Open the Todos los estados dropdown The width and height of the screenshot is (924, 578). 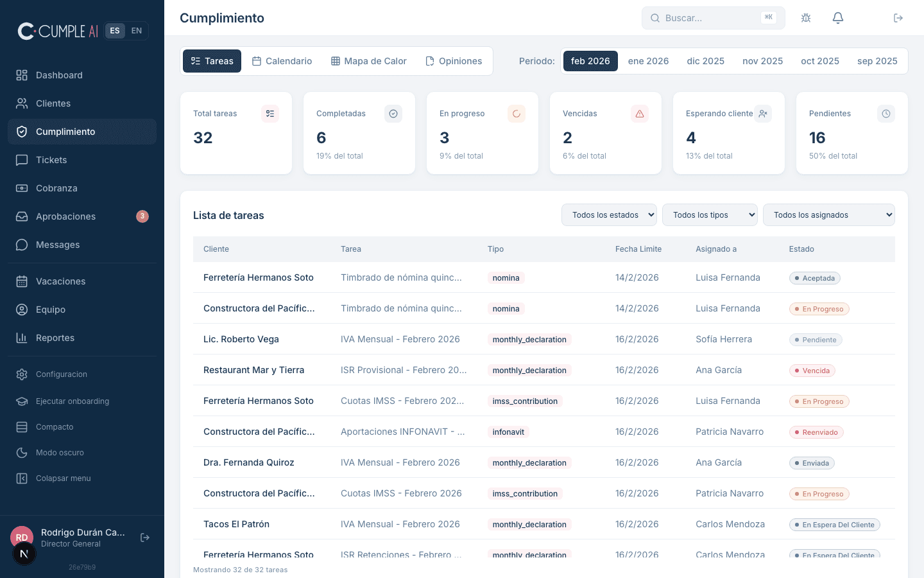pos(608,215)
